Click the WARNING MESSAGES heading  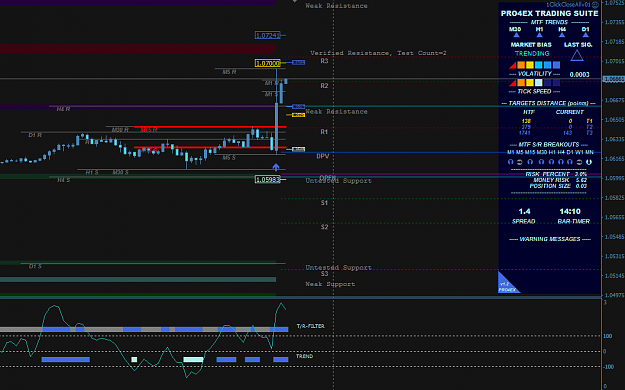click(x=550, y=239)
